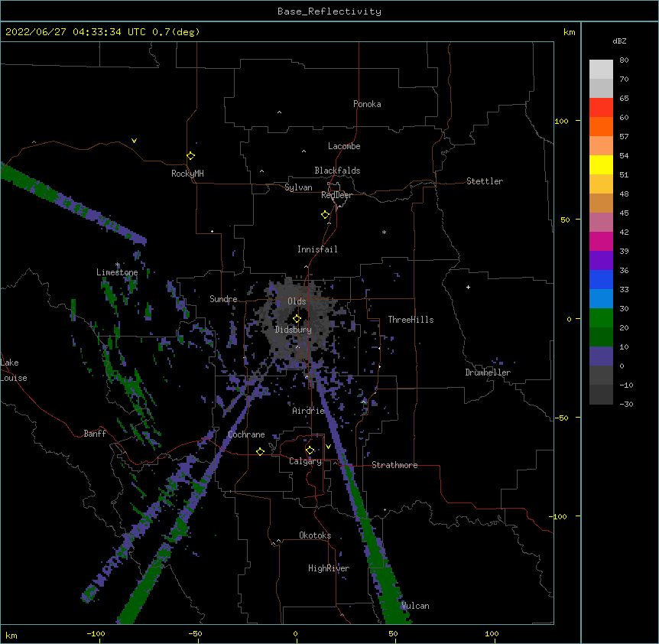Select the purple 36-39 dBZ legend swatch

601,261
